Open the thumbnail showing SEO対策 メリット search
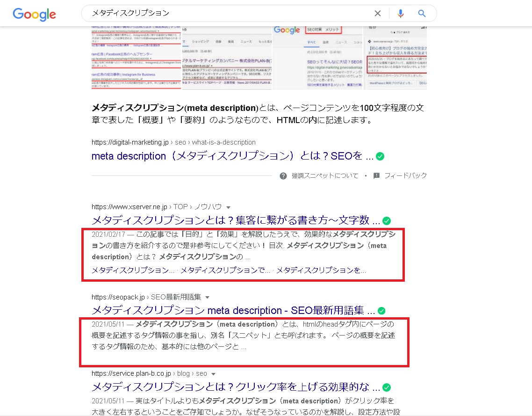The width and height of the screenshot is (532, 416). (317, 58)
